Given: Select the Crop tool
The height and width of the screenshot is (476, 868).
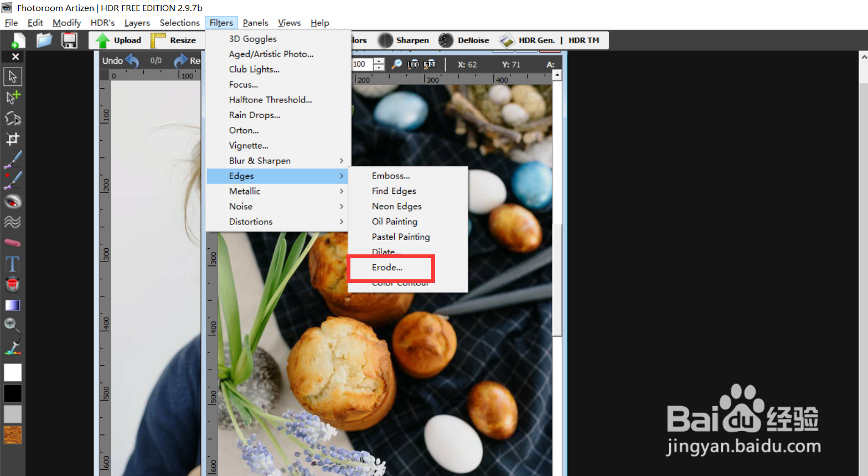Looking at the screenshot, I should pos(13,139).
